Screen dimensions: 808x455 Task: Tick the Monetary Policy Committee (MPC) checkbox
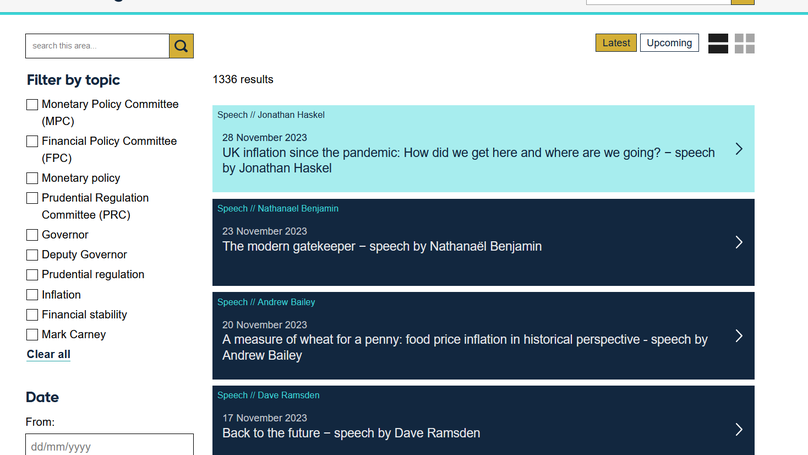coord(32,105)
